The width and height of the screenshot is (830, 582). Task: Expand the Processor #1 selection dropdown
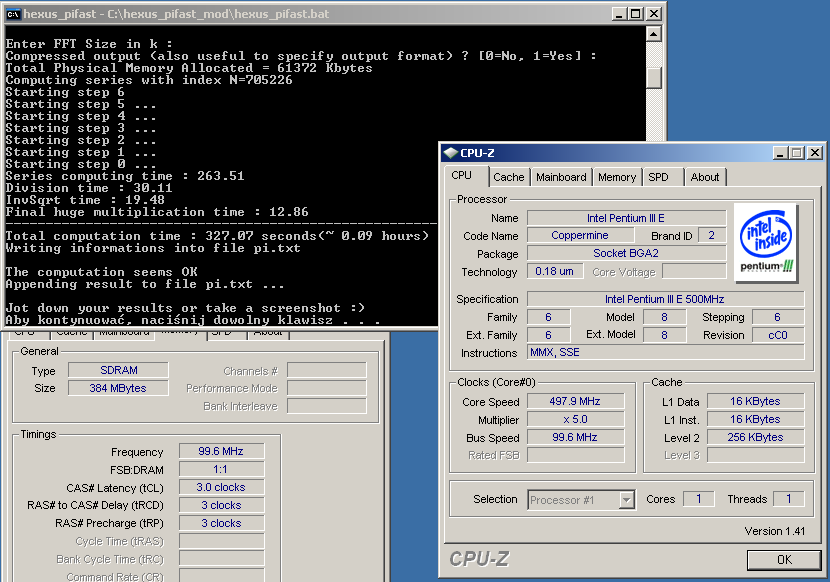pos(627,499)
